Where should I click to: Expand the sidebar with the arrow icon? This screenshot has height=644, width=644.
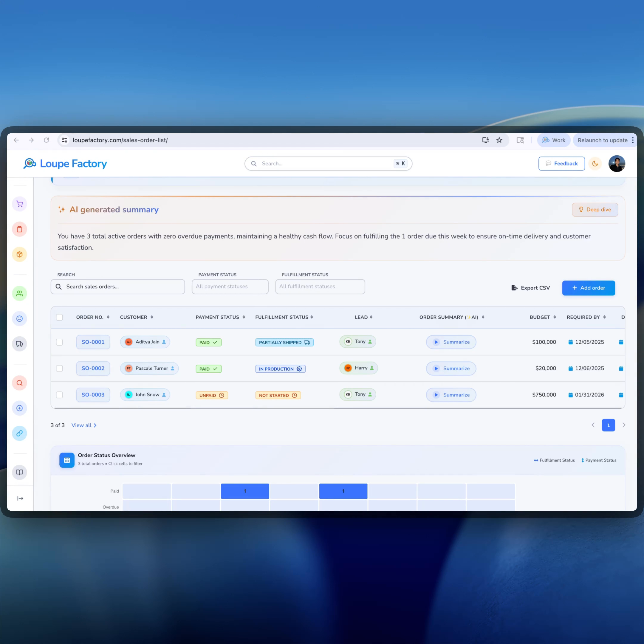20,498
